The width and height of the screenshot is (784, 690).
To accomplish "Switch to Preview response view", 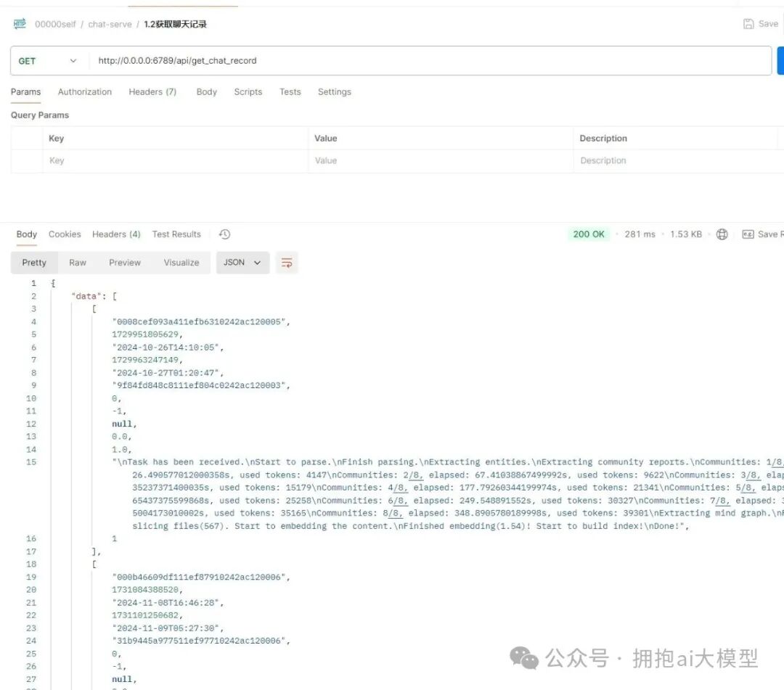I will point(124,263).
